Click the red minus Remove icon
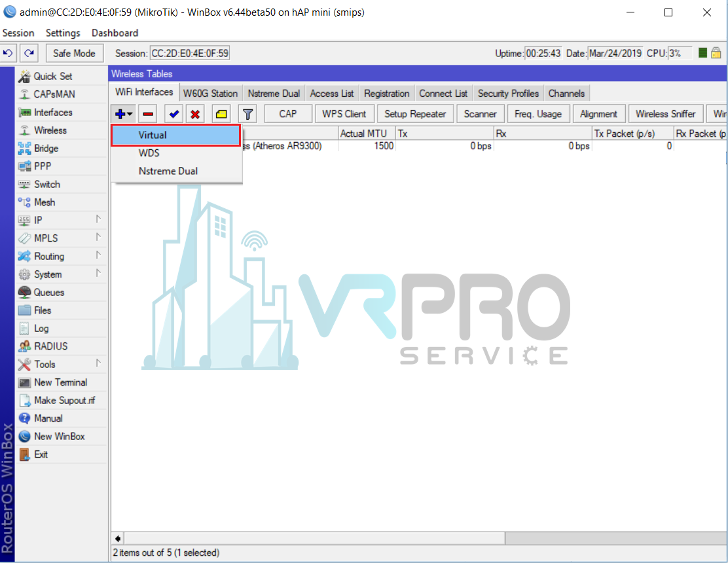Image resolution: width=728 pixels, height=563 pixels. [x=148, y=114]
